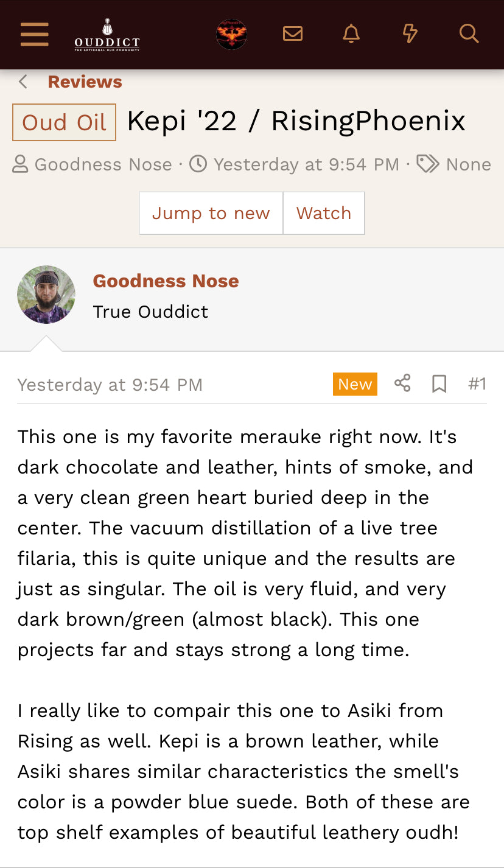Click the member icon before Goodness Nose
This screenshot has height=868, width=504.
[20, 164]
